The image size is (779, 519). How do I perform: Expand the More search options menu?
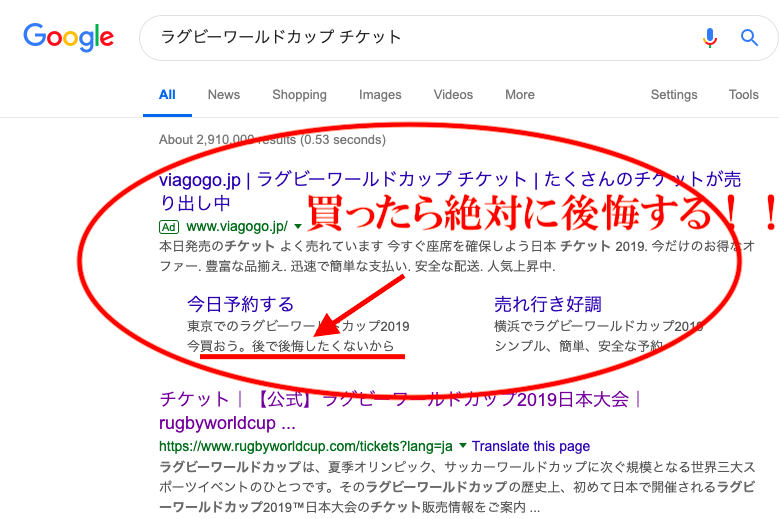coord(520,95)
